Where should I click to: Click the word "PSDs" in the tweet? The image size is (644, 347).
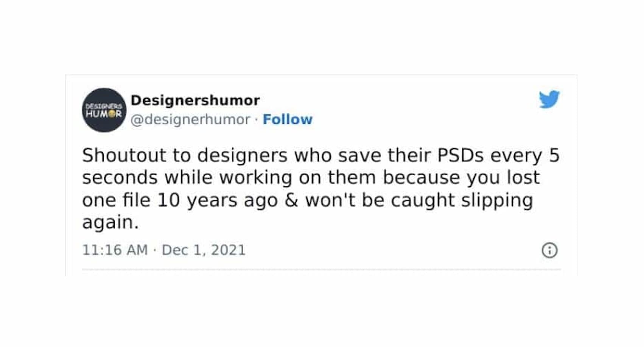460,155
